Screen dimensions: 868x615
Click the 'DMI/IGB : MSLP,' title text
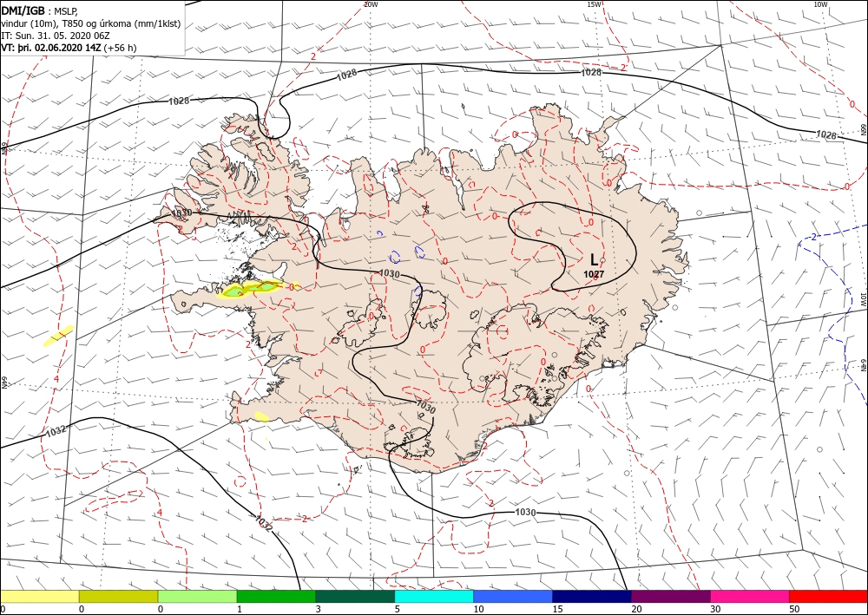41,10
